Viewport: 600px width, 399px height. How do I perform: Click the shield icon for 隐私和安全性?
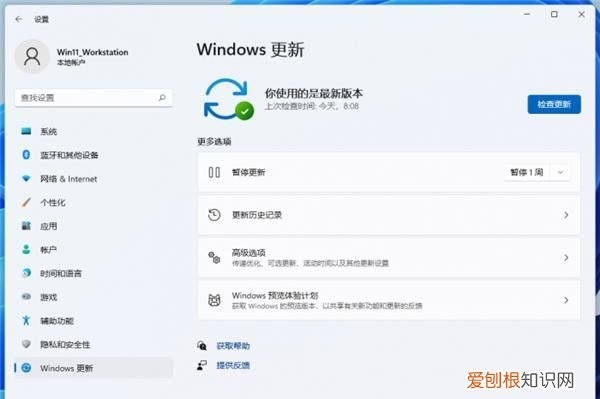click(x=26, y=344)
